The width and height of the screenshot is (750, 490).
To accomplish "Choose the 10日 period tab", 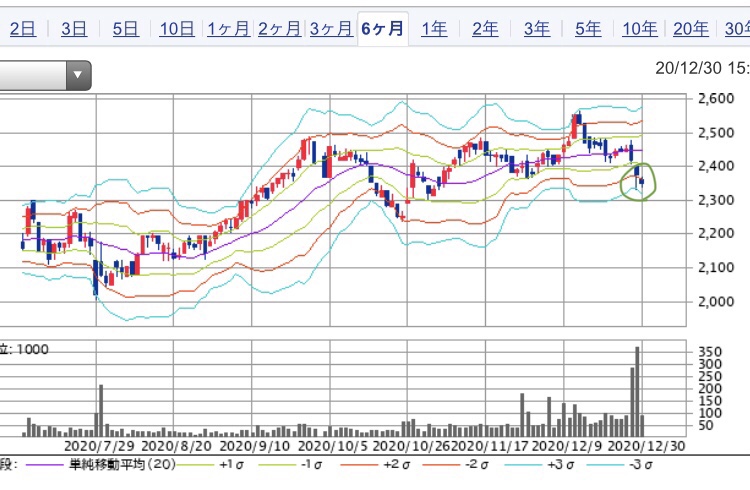I will click(177, 28).
